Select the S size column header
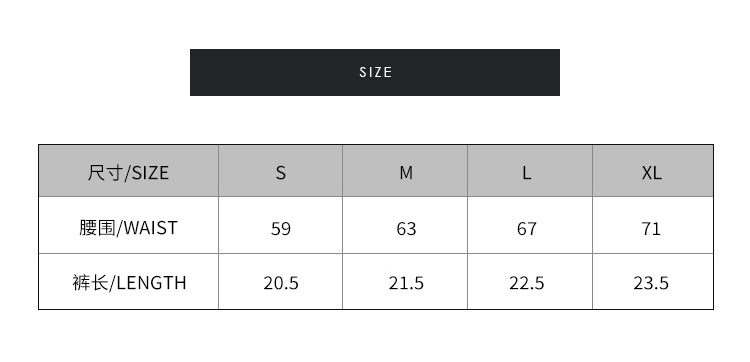 (x=281, y=171)
